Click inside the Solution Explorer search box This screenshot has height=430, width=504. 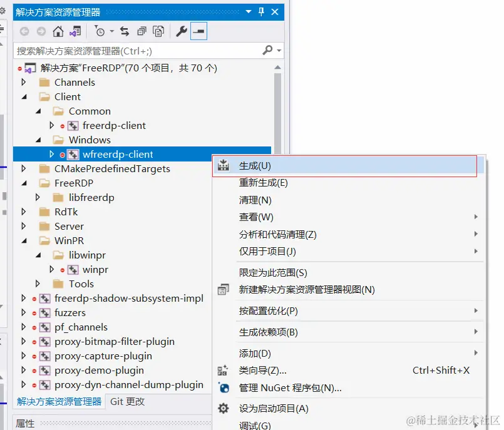125,50
